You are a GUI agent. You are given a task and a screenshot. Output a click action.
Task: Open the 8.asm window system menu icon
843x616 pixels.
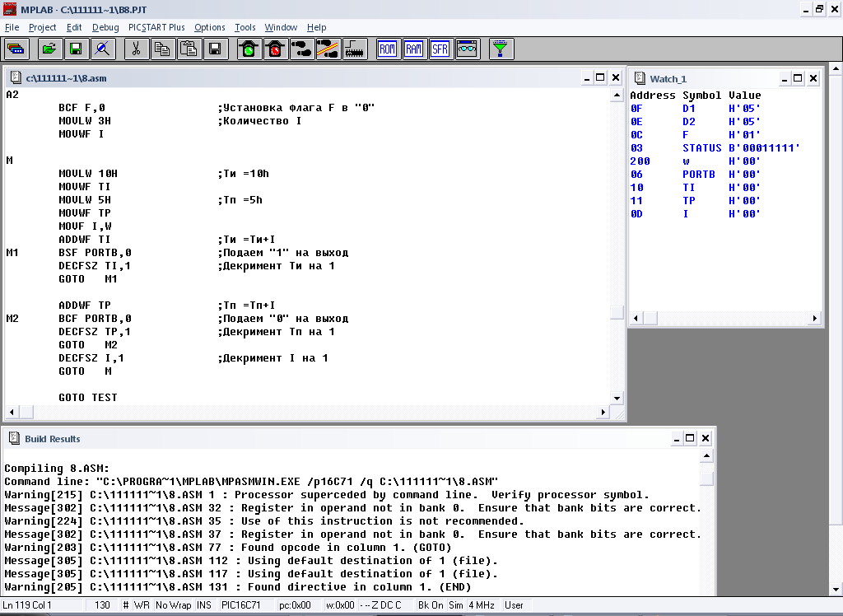14,79
